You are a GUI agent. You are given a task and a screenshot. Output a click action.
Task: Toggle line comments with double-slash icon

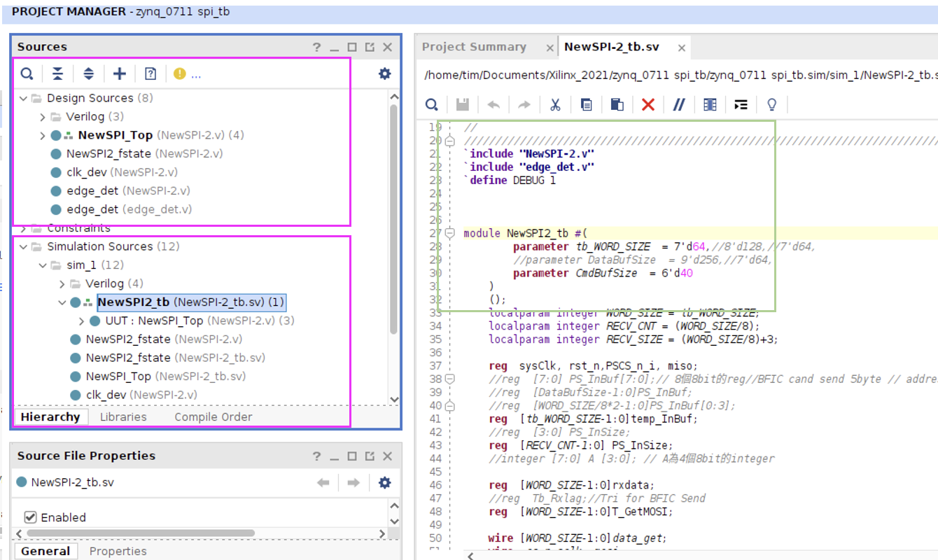click(x=678, y=105)
